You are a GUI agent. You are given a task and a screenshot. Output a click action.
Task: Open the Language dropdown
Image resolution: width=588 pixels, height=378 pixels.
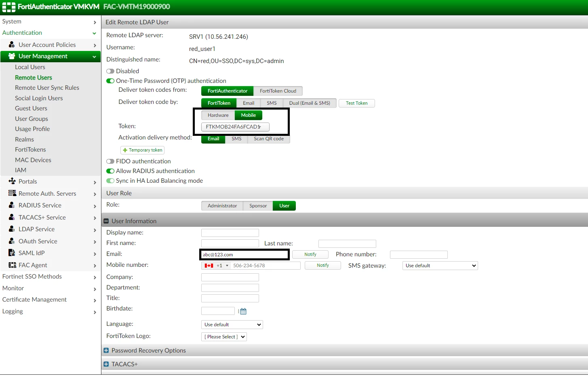pyautogui.click(x=232, y=325)
